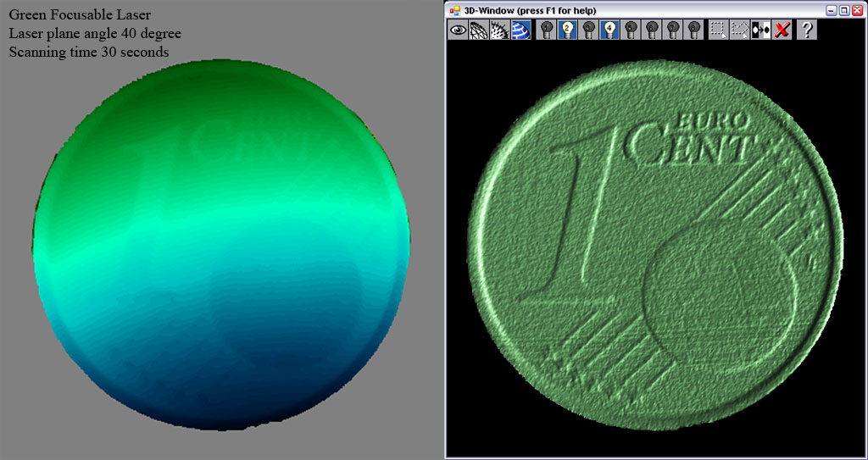Turn off light bulb number 4
The width and height of the screenshot is (868, 460).
(609, 30)
